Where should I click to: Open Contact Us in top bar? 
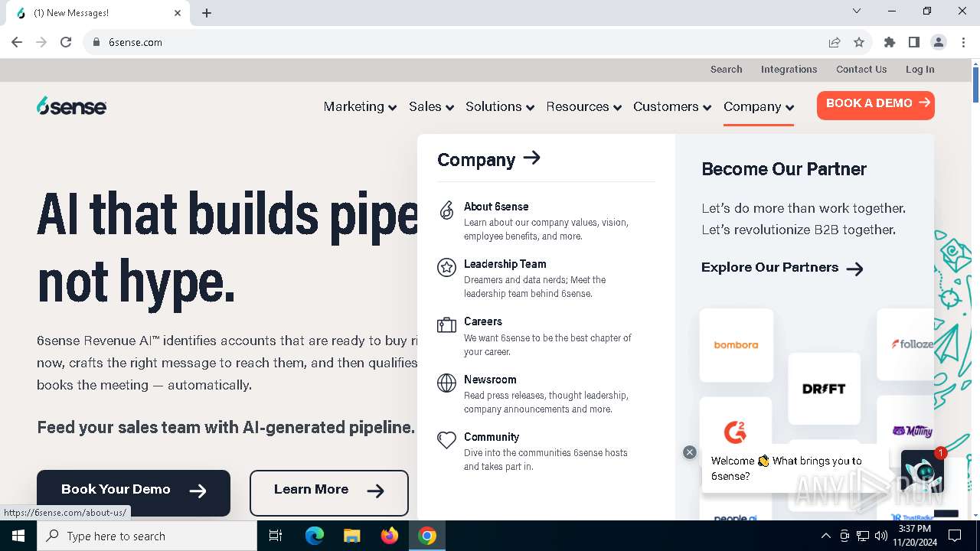[x=861, y=69]
